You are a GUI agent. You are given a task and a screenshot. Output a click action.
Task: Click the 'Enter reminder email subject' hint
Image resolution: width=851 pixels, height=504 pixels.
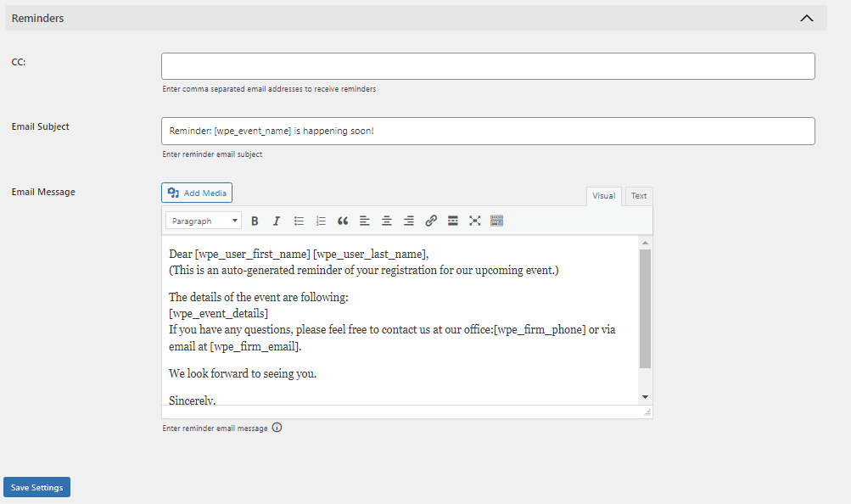pos(212,154)
